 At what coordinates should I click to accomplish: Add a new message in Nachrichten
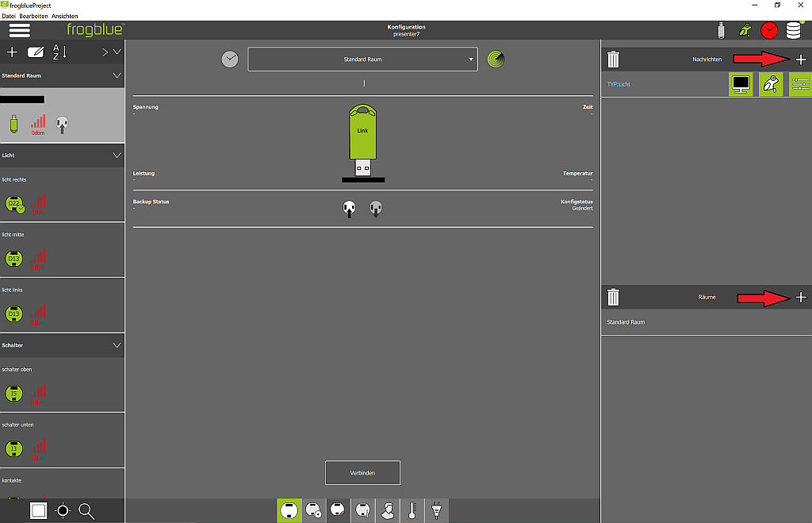coord(801,60)
